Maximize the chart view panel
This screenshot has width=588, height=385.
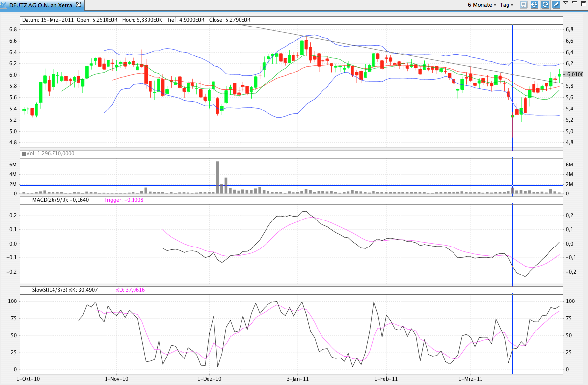coord(583,4)
